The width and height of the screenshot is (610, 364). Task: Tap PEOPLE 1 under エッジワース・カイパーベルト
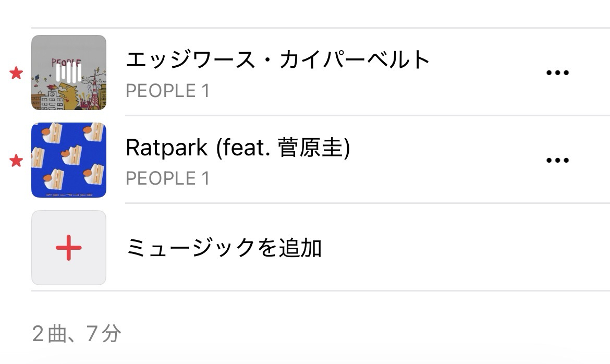pos(167,91)
